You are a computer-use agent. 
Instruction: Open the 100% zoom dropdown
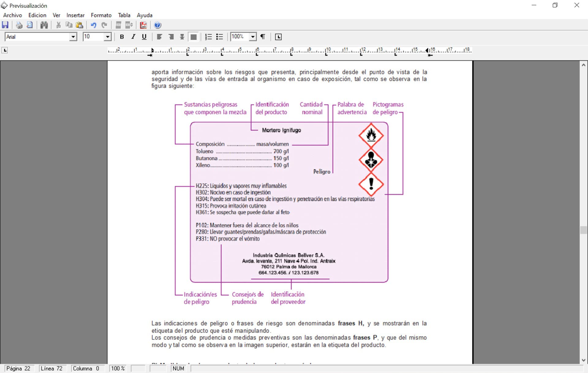(253, 37)
